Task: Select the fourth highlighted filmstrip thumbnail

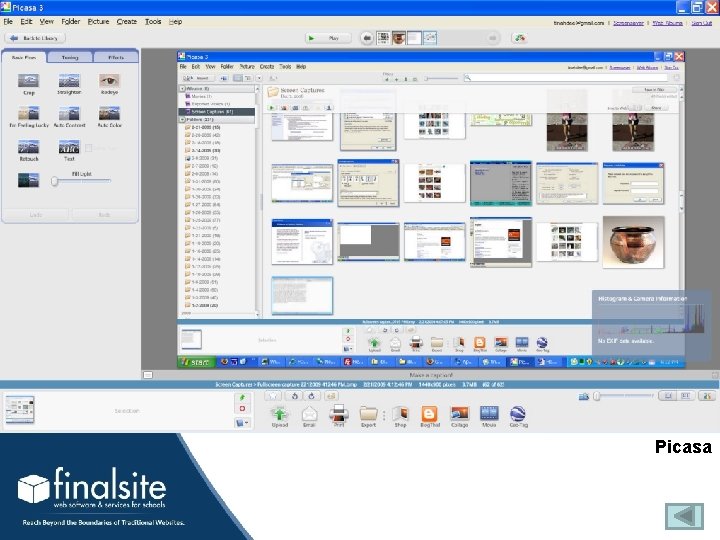Action: pos(430,38)
